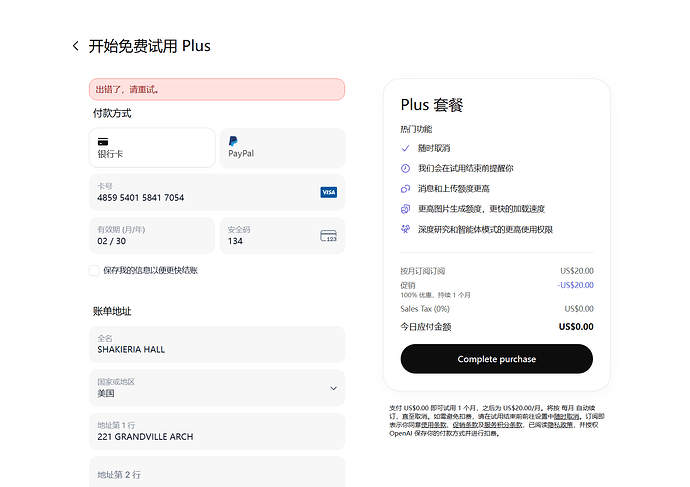The height and width of the screenshot is (487, 690).
Task: Click the image generation icon beside 更高图片生成额度
Action: tap(405, 209)
